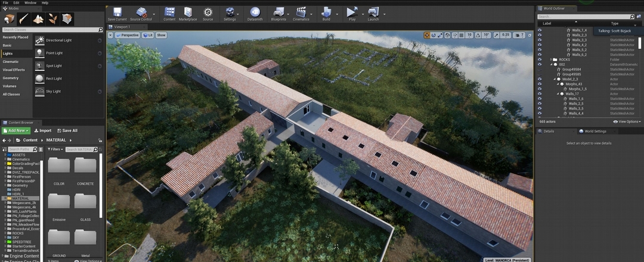The height and width of the screenshot is (262, 644).
Task: Select the Foliage mode icon
Action: click(53, 19)
